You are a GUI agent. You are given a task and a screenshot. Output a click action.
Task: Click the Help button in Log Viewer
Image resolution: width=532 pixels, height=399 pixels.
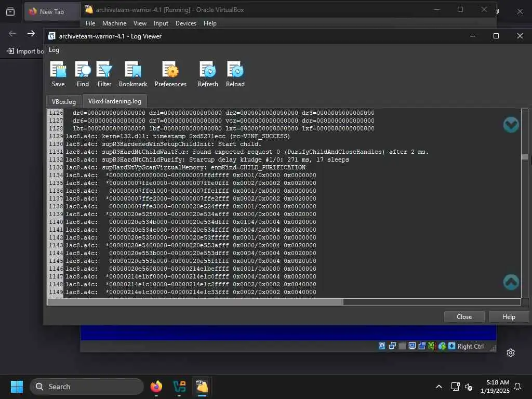coord(509,316)
